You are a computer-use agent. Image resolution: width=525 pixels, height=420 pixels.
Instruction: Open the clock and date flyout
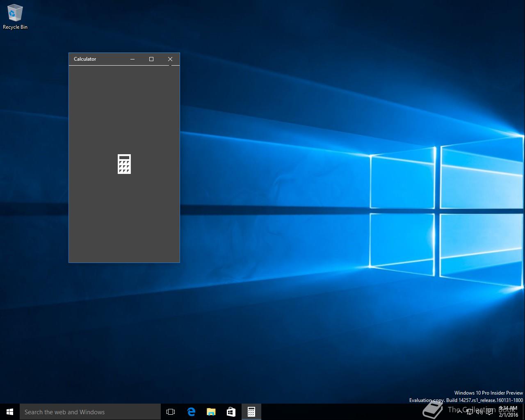coord(508,412)
